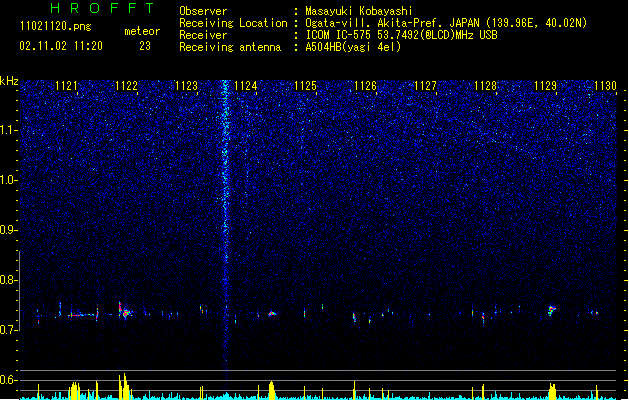Click the 'Observer' field label
The height and width of the screenshot is (400, 629).
pos(203,11)
